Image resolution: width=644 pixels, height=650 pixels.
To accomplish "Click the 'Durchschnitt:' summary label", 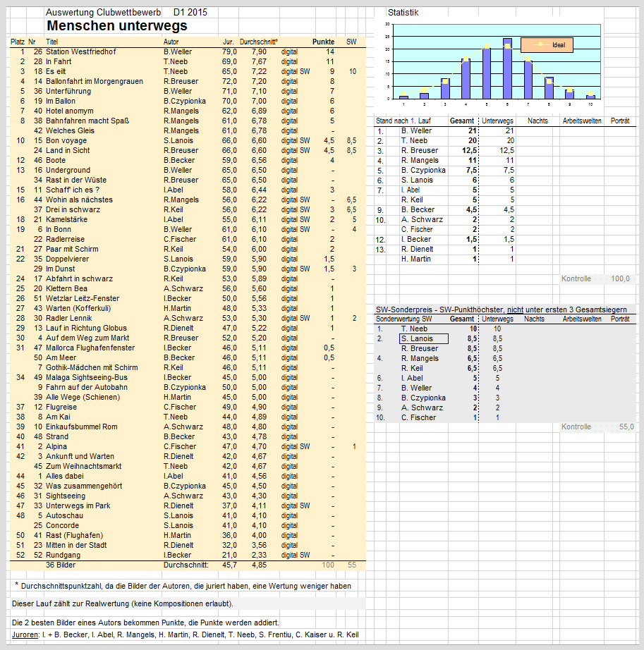I will click(x=186, y=565).
